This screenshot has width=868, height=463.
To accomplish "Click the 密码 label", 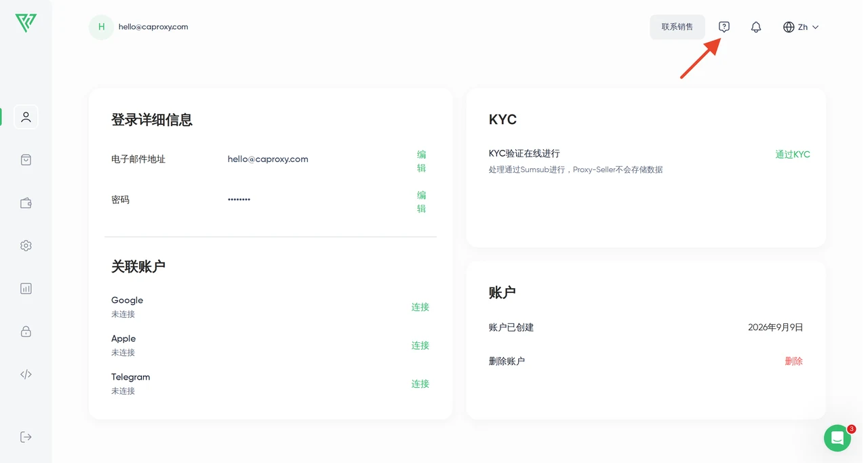I will coord(120,200).
